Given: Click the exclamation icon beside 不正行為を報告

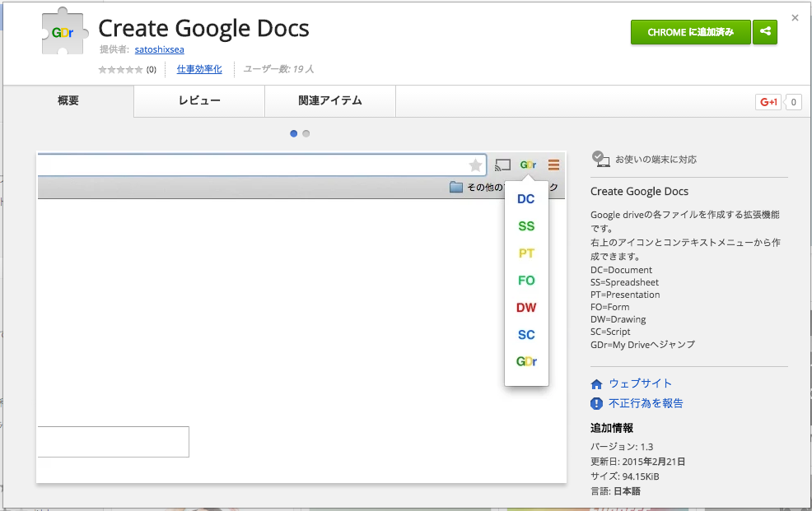Looking at the screenshot, I should pyautogui.click(x=596, y=403).
